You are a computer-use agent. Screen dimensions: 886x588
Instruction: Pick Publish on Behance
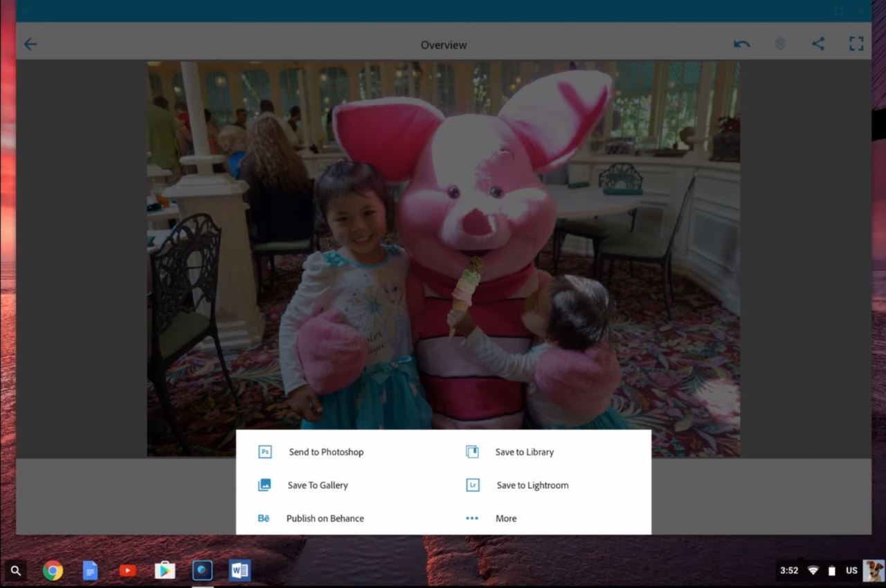(325, 518)
